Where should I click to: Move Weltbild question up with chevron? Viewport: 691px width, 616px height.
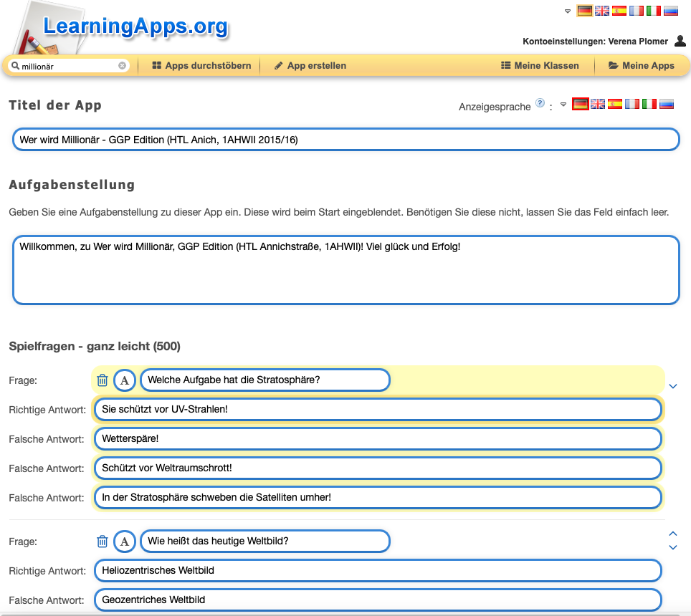click(672, 534)
